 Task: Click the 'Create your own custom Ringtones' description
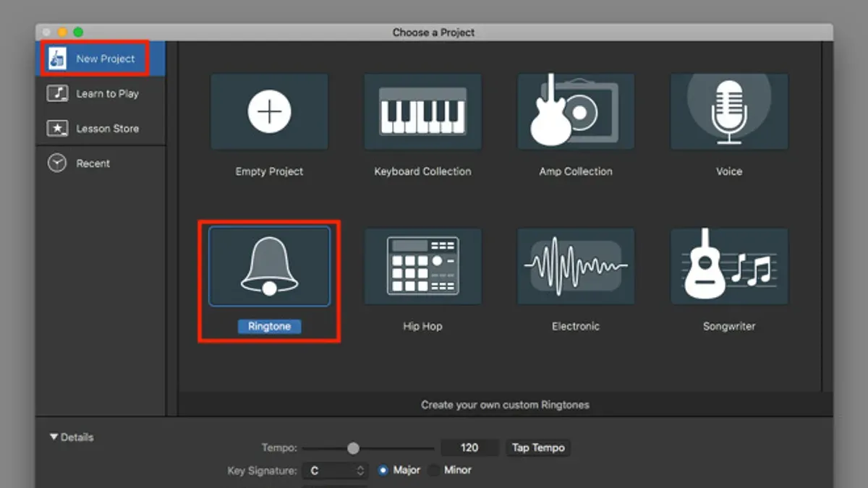[505, 405]
